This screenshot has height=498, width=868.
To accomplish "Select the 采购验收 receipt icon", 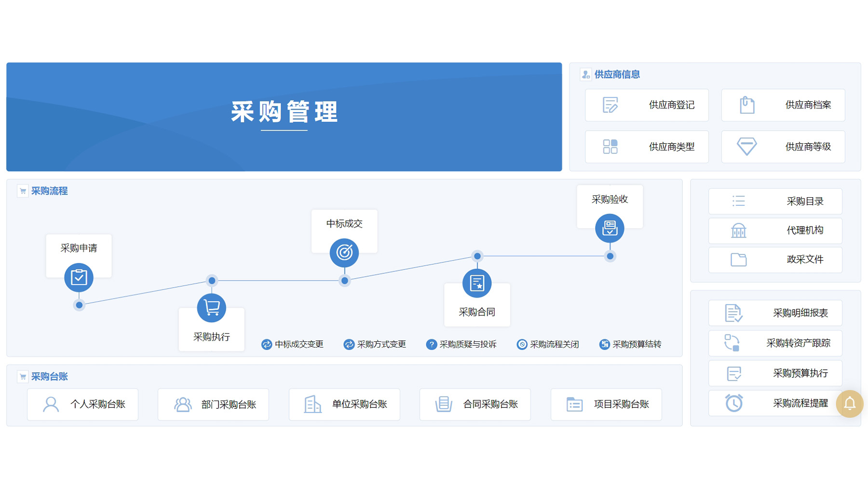I will (x=610, y=228).
